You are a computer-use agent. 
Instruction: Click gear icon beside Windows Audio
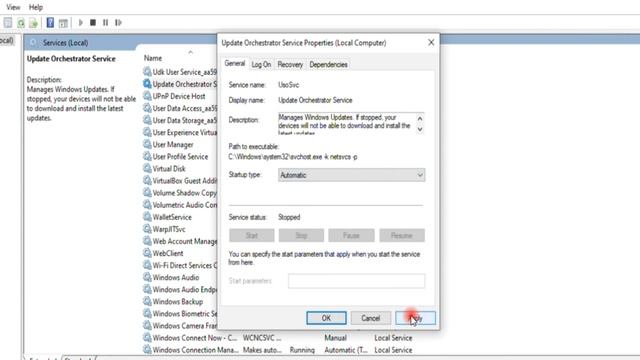147,277
